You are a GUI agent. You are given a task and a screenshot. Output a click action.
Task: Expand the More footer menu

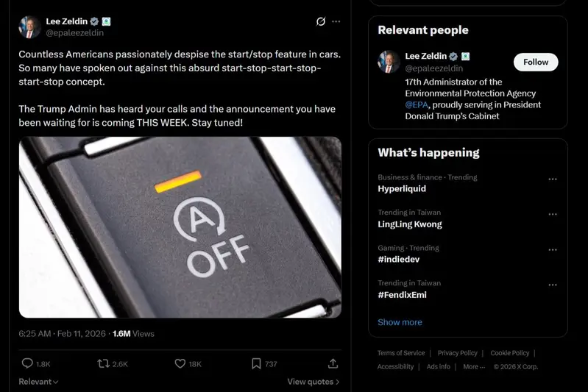(x=474, y=366)
